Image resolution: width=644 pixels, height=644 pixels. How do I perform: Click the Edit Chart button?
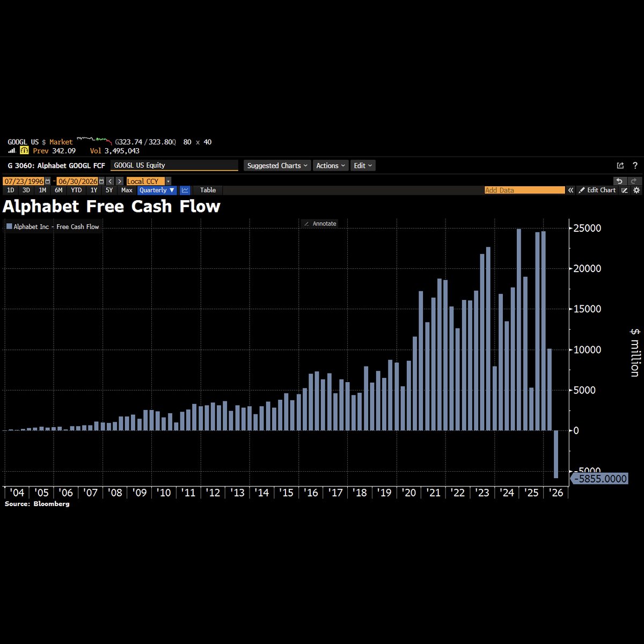coord(597,190)
